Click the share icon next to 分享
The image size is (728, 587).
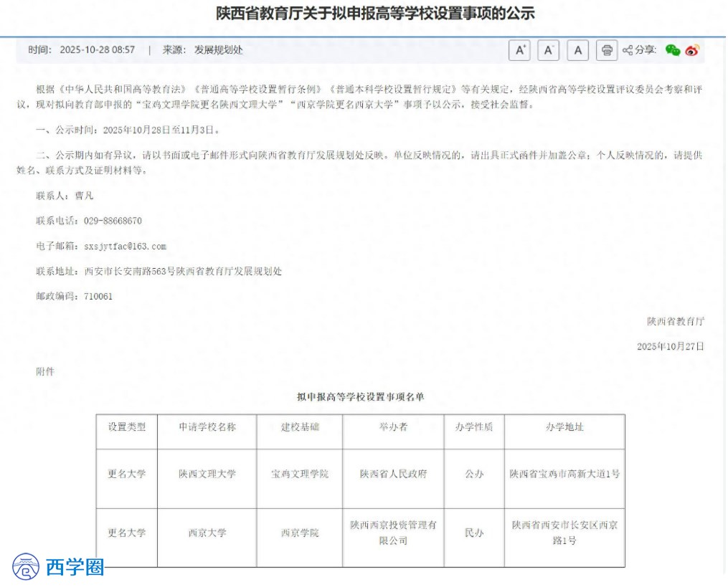coord(628,50)
